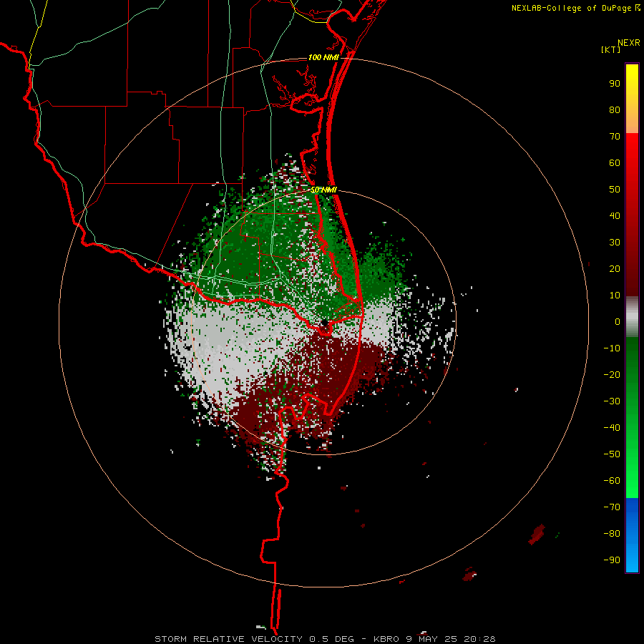Click the "100 NMI" range ring label

pos(323,57)
